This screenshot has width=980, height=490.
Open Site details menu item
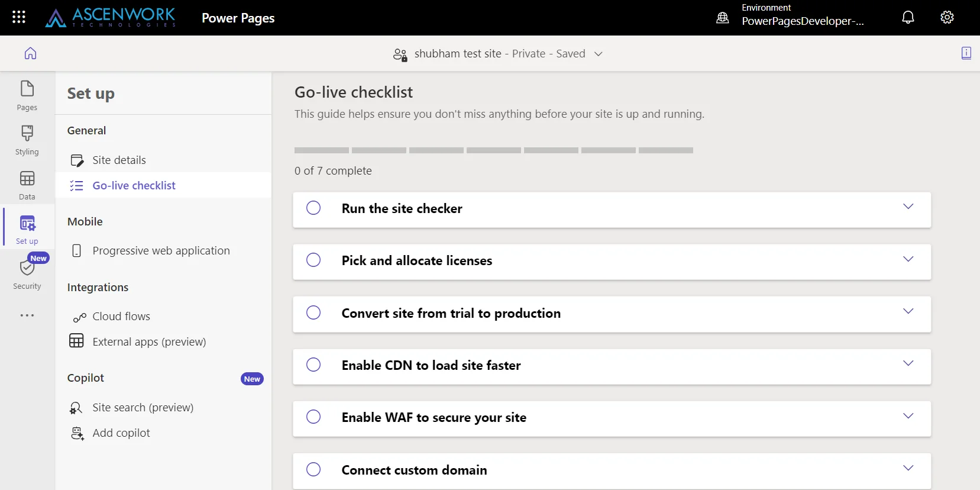tap(163, 160)
